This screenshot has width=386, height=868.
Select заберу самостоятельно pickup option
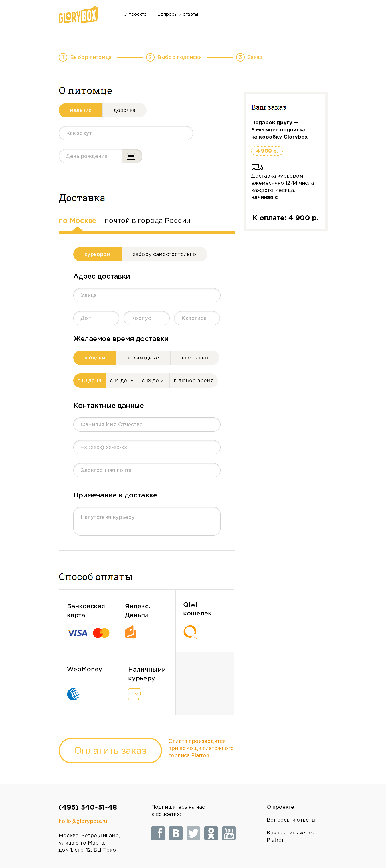click(164, 254)
